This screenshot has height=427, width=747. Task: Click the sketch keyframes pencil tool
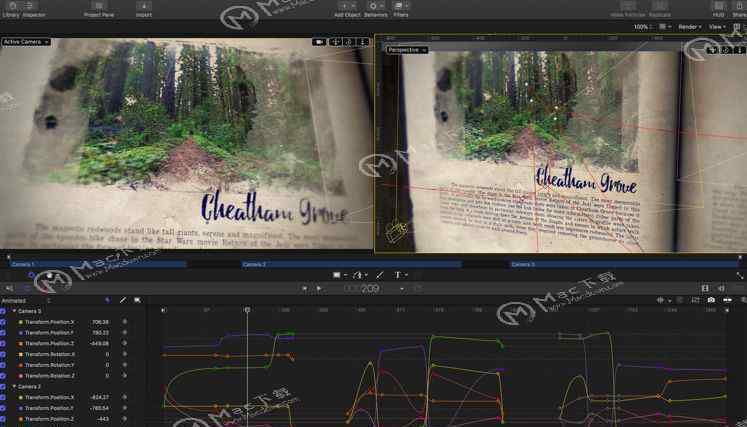pyautogui.click(x=123, y=300)
